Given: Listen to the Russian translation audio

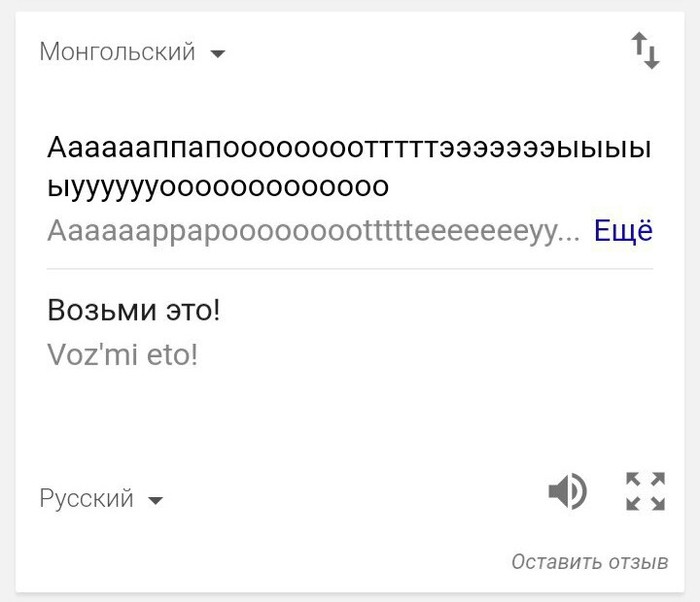Looking at the screenshot, I should click(567, 491).
